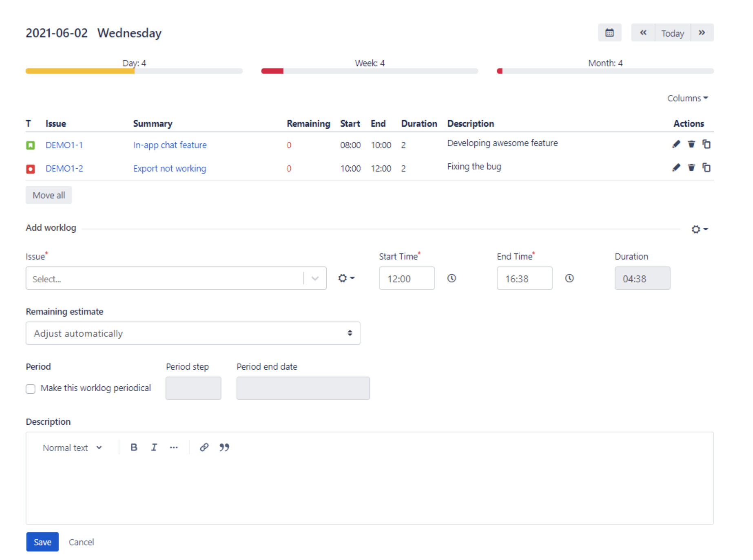Toggle bold formatting in description editor

coord(133,447)
